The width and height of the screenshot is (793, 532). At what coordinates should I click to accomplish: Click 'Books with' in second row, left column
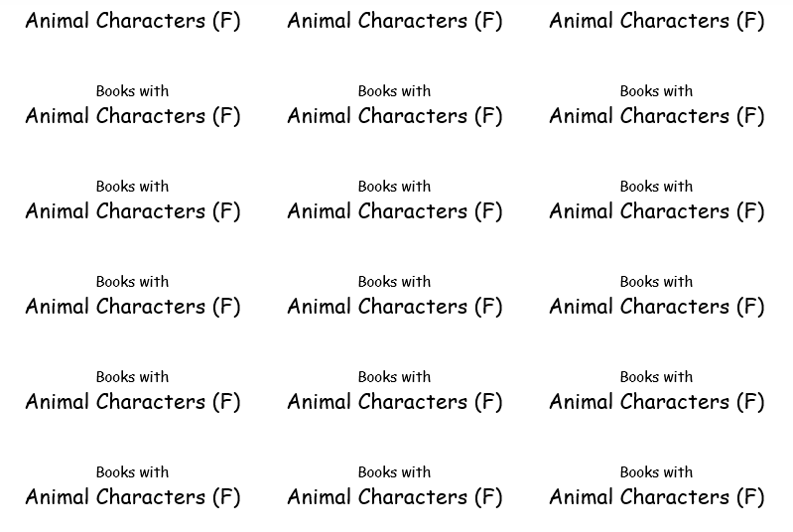tap(132, 91)
